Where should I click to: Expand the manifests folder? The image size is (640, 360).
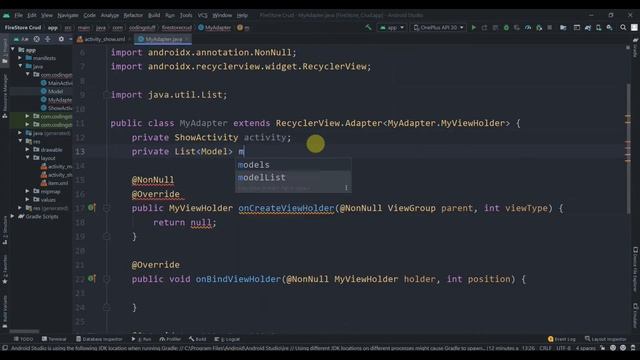pyautogui.click(x=20, y=58)
